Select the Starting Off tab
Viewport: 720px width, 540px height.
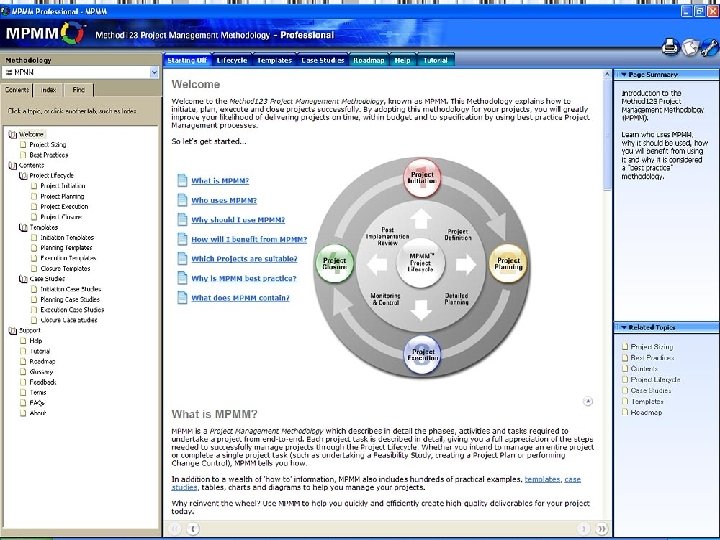[x=187, y=60]
